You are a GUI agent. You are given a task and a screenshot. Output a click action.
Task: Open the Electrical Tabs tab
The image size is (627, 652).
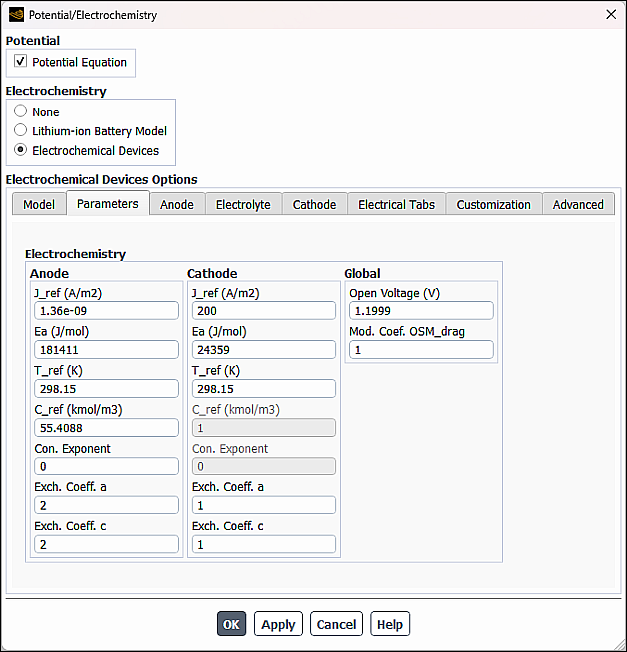click(396, 204)
